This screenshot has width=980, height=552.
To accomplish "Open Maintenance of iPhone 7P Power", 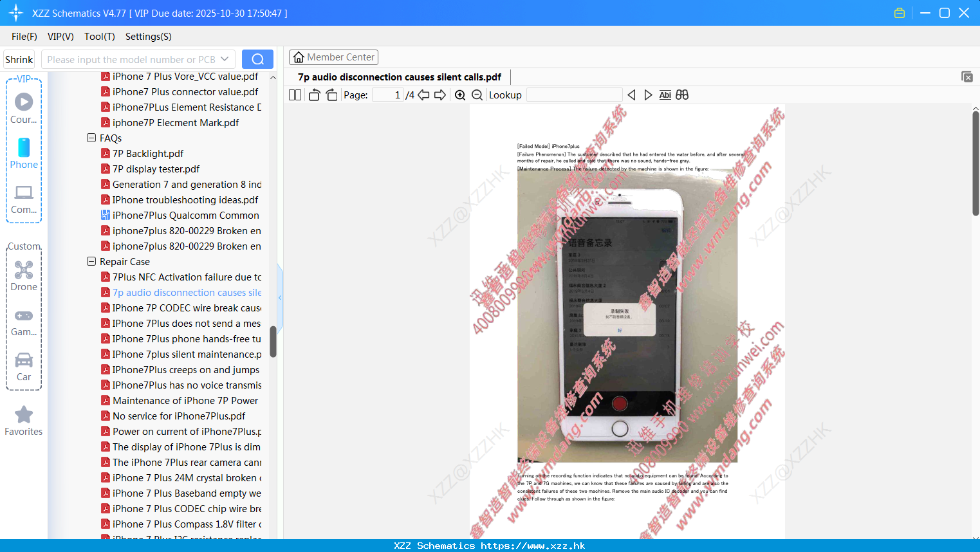I will point(185,401).
